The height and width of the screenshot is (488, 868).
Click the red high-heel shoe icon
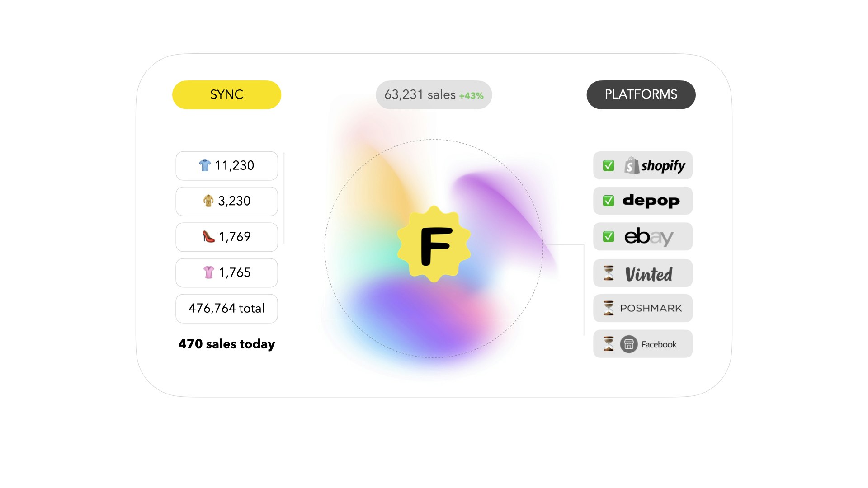[x=208, y=236]
